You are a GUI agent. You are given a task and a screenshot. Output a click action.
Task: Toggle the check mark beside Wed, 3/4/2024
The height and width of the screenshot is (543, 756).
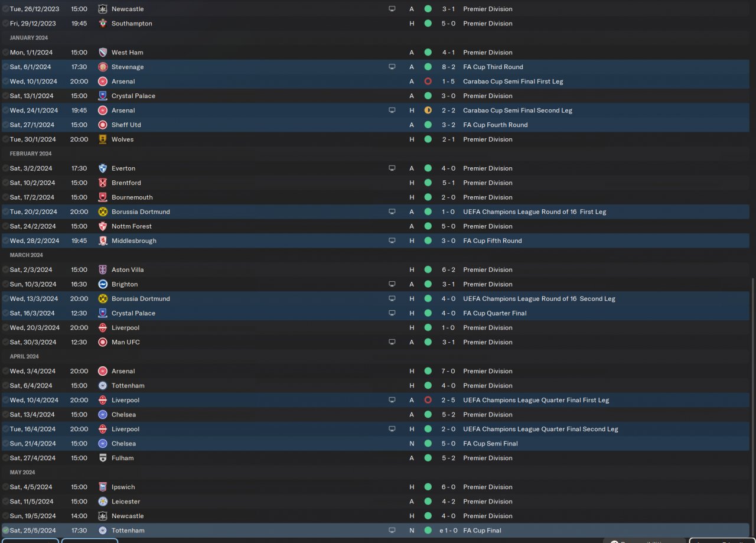pyautogui.click(x=5, y=371)
